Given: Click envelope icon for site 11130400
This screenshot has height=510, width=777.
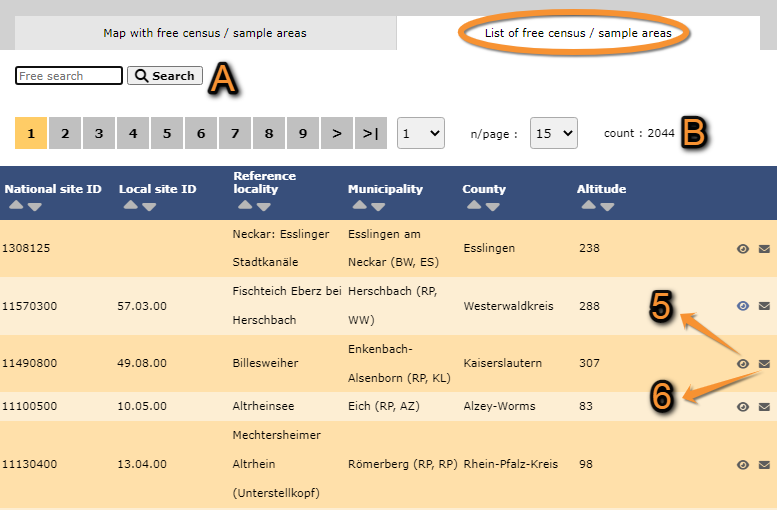Looking at the screenshot, I should coord(764,465).
